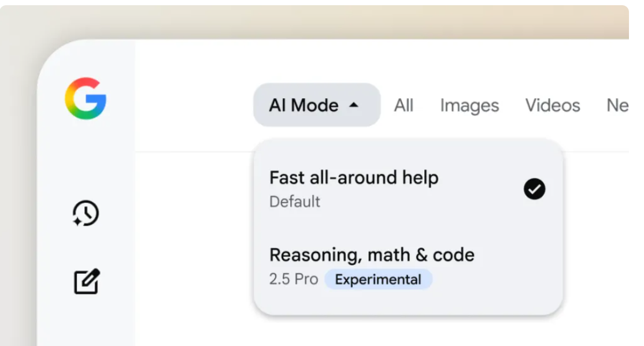This screenshot has width=644, height=346.
Task: Choose the Reasoning, math & code model
Action: coord(408,266)
